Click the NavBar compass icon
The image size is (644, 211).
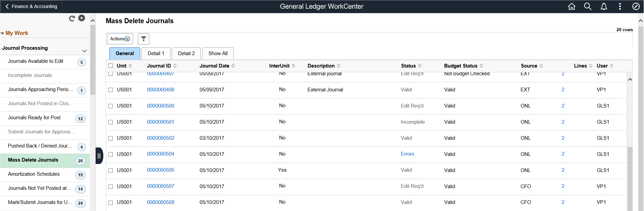[x=636, y=6]
